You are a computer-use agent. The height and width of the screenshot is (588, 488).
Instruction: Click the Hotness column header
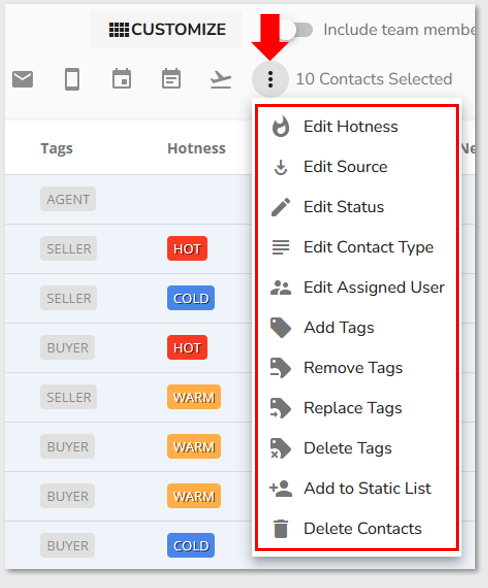[x=197, y=148]
